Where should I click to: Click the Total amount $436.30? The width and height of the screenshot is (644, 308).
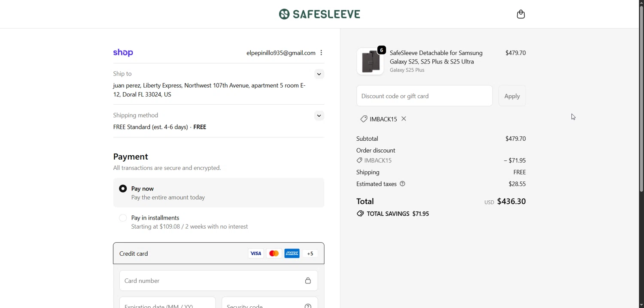coord(511,201)
